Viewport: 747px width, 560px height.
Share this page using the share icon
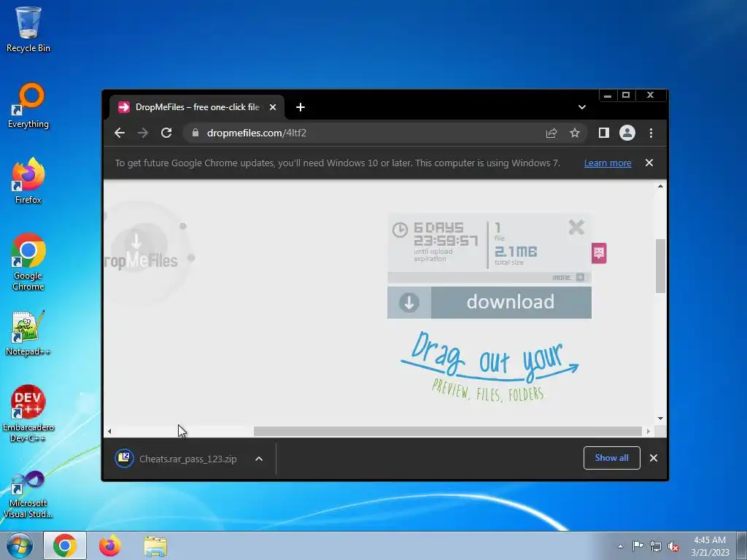click(x=551, y=133)
